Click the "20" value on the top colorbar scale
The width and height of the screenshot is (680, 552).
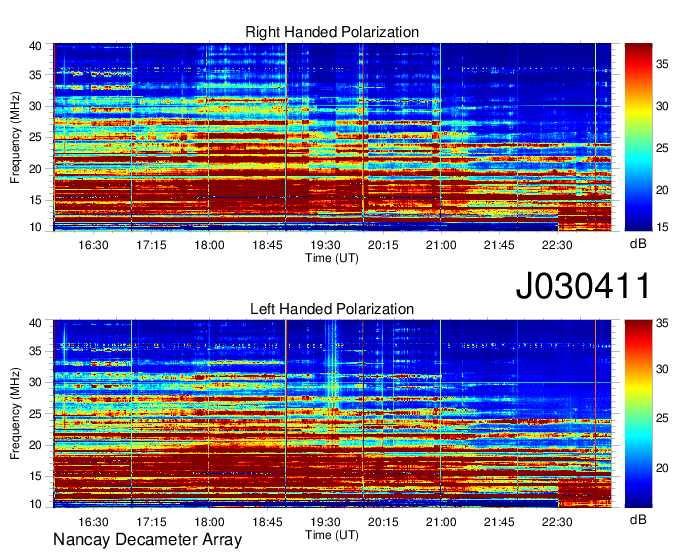(x=662, y=190)
